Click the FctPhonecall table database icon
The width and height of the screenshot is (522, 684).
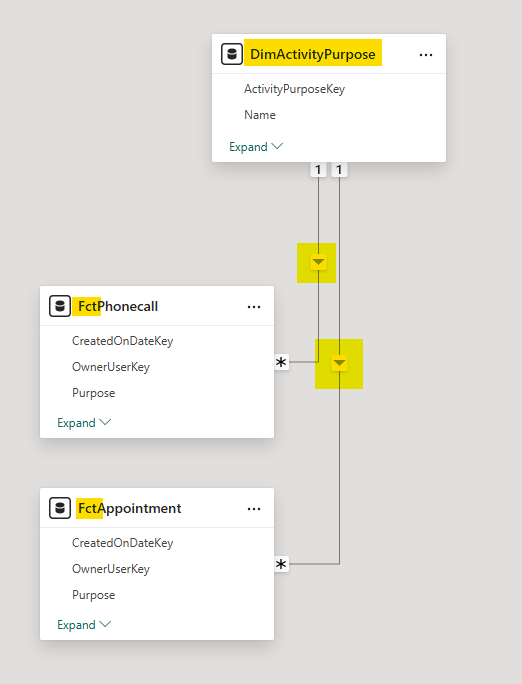tap(60, 306)
